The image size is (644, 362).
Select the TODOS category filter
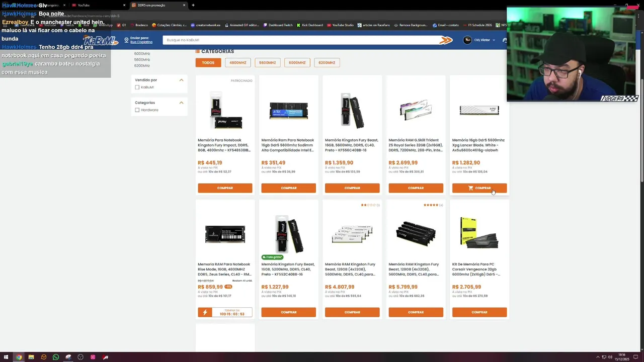(x=208, y=63)
